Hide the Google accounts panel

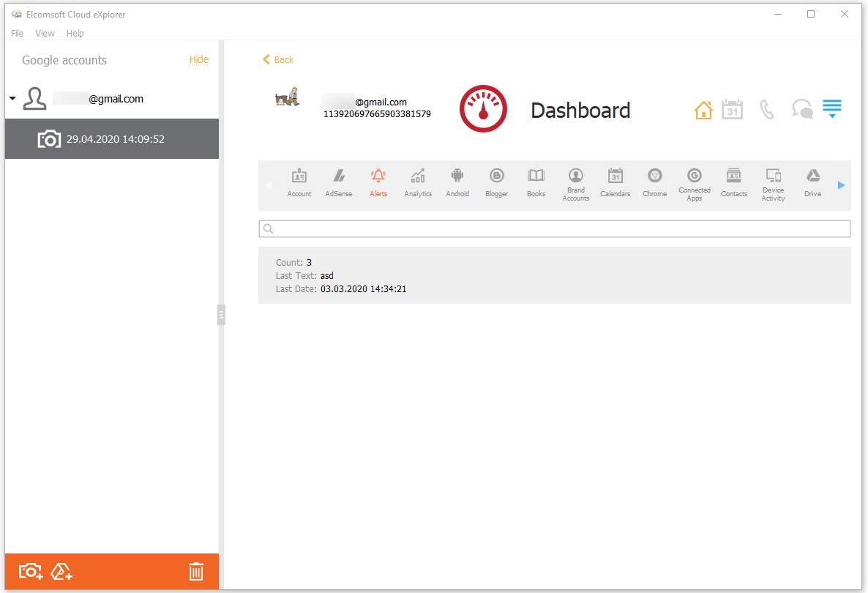click(198, 59)
